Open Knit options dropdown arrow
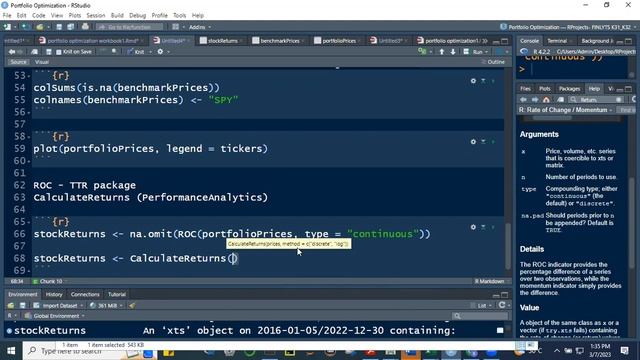 pyautogui.click(x=150, y=52)
